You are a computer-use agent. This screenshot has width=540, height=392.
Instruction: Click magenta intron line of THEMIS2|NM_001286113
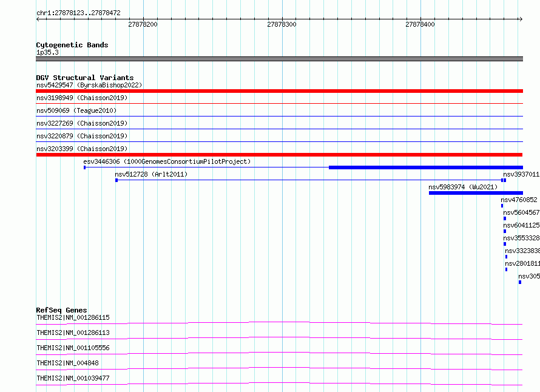[x=279, y=338]
